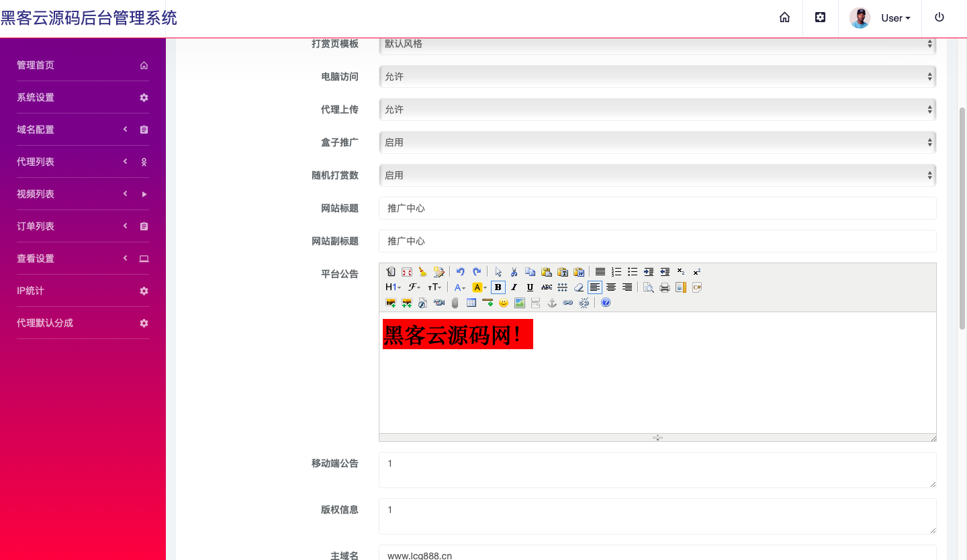Click the paperclip attachment icon
Image resolution: width=967 pixels, height=560 pixels.
455,303
